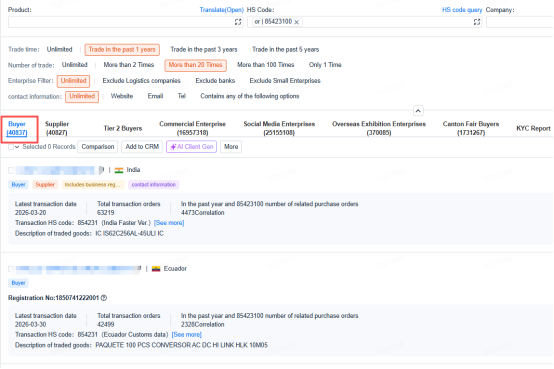
Task: Click the Ecuador flag icon
Action: click(156, 269)
